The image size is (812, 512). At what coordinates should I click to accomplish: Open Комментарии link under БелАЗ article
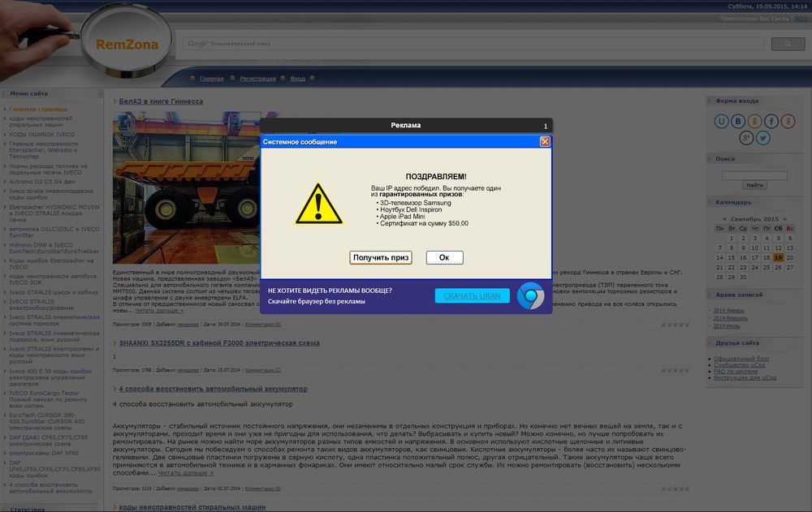coord(262,325)
